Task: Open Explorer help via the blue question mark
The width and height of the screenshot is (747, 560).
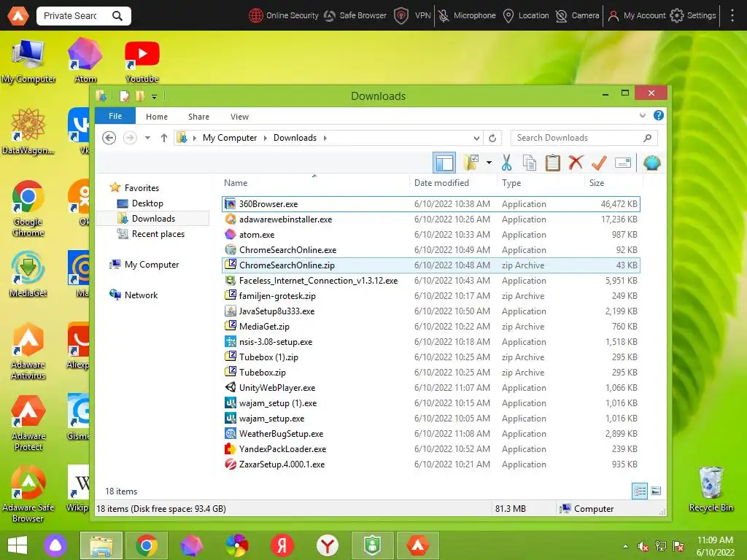Action: click(x=659, y=115)
